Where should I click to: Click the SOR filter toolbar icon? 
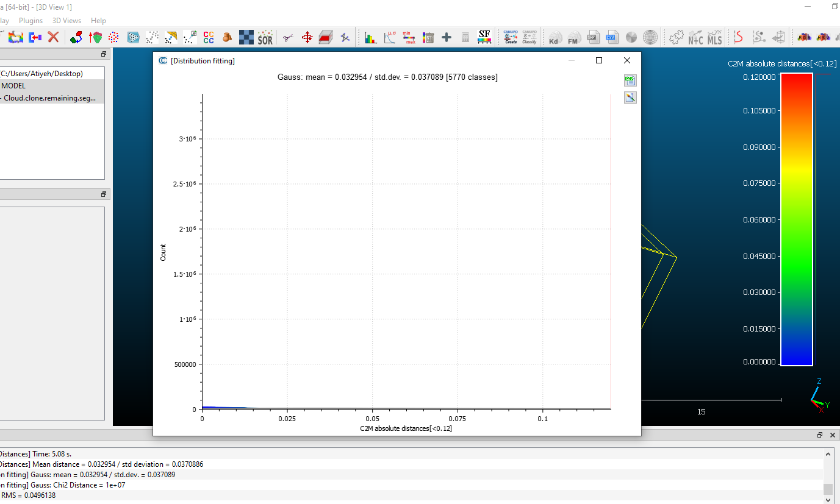click(265, 38)
